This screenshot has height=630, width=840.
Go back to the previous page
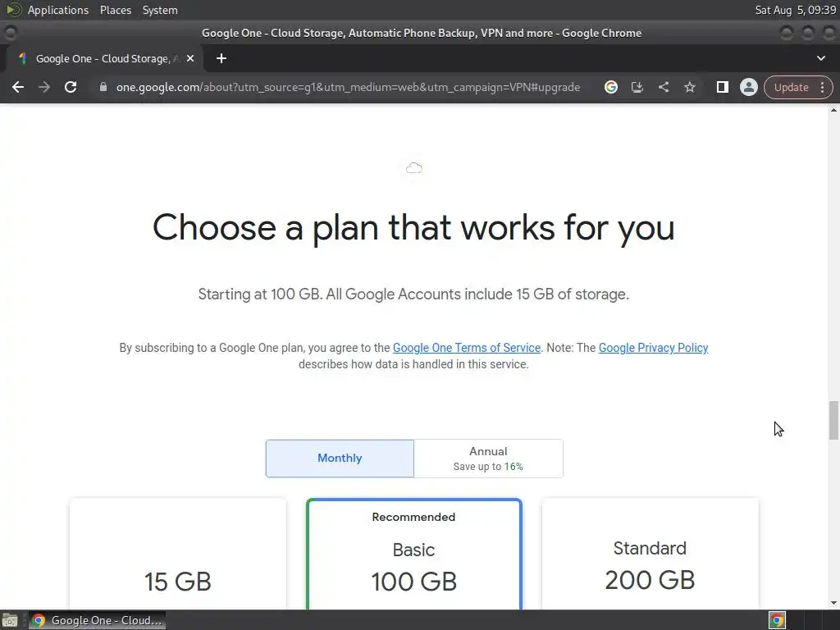18,87
